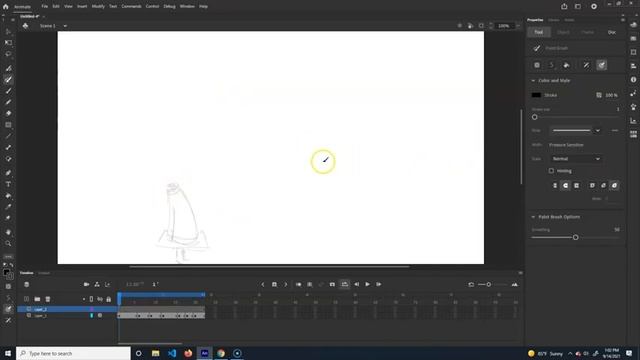640x360 pixels.
Task: Select the rightmost join style option
Action: pyautogui.click(x=614, y=185)
